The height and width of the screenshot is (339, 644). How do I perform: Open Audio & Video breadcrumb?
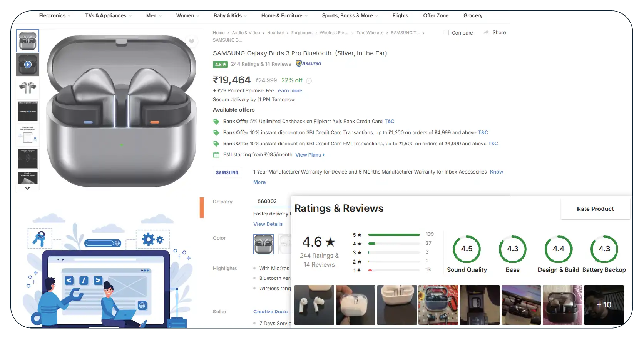(x=246, y=33)
